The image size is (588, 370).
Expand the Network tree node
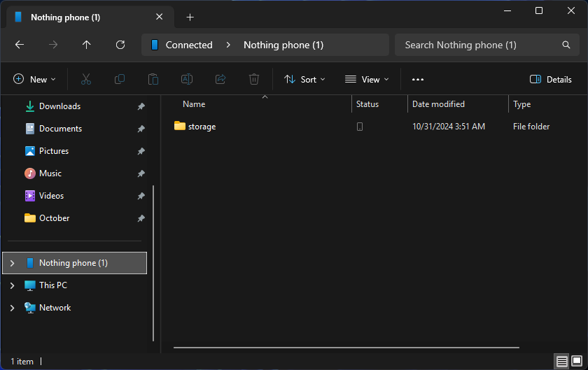(12, 308)
